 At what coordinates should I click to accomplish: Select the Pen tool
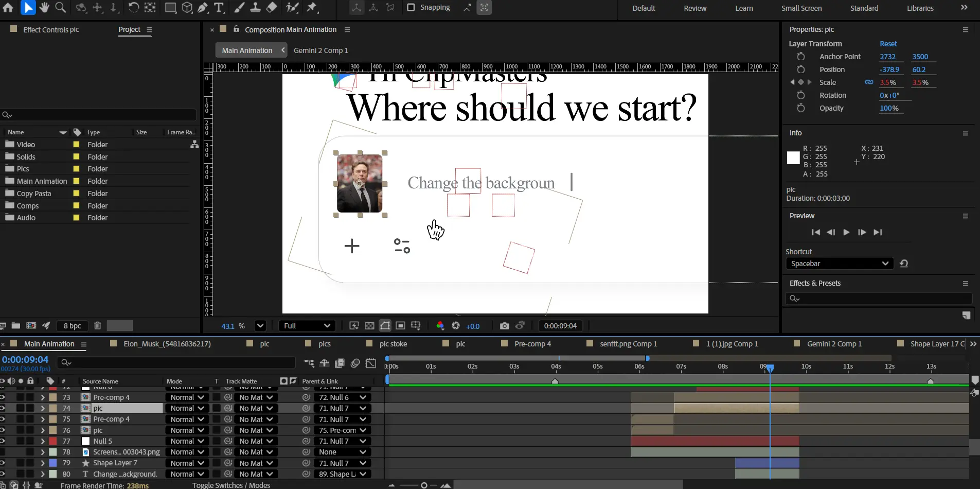tap(203, 7)
